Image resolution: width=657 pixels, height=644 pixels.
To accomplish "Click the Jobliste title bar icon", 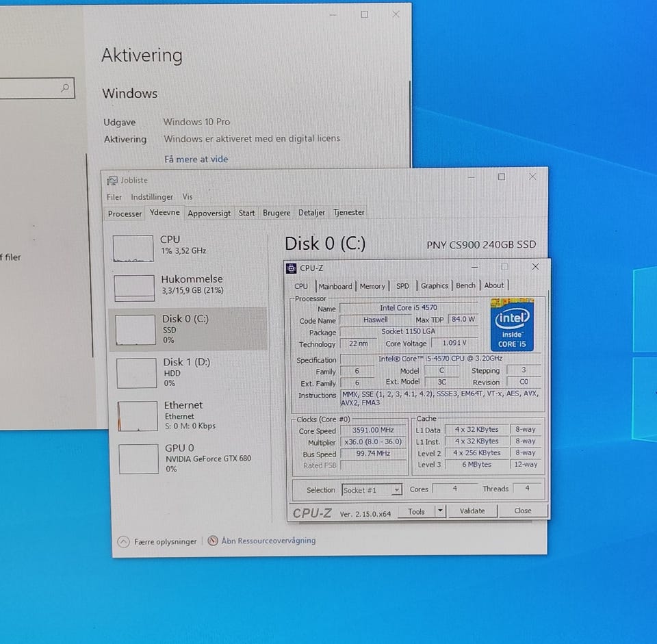I will pyautogui.click(x=112, y=181).
